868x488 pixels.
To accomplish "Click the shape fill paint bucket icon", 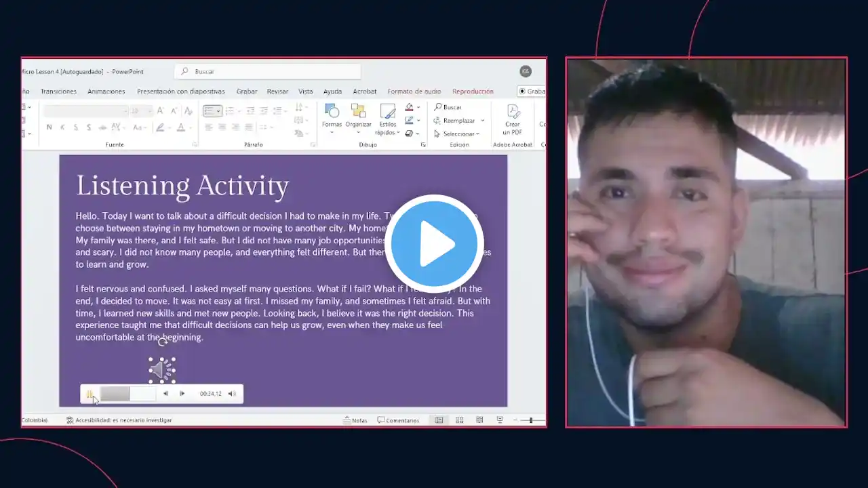I will pos(408,107).
